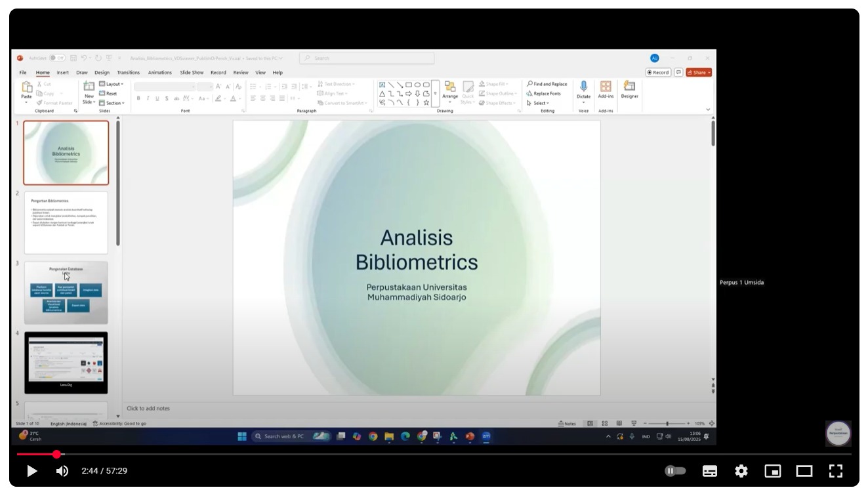Image resolution: width=868 pixels, height=492 pixels.
Task: Click the New Slide icon
Action: [89, 86]
